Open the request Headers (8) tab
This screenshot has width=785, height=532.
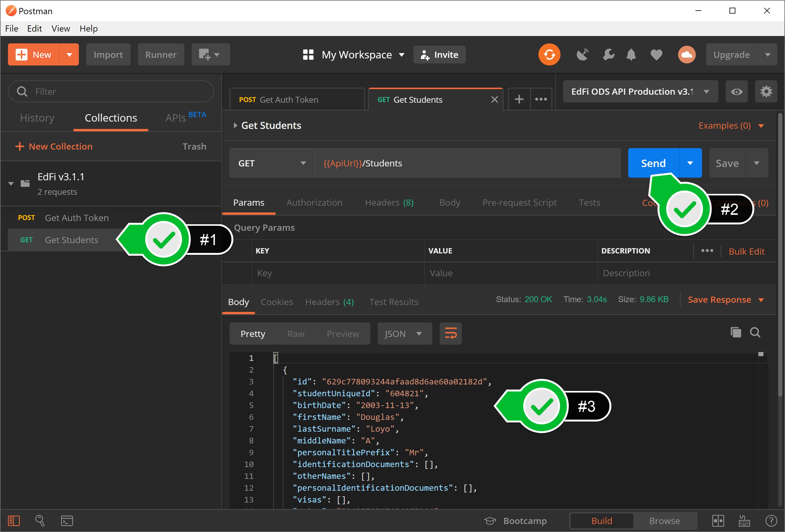(390, 202)
